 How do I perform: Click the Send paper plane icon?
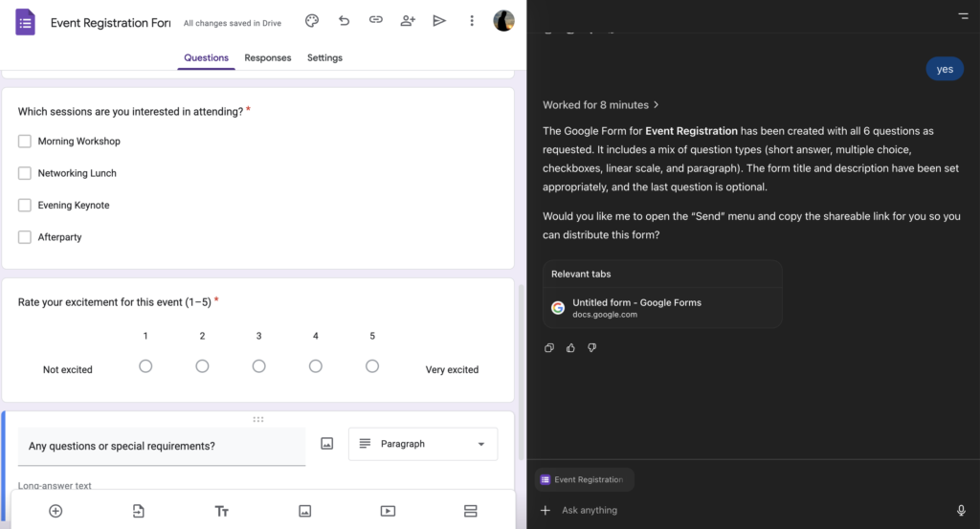(439, 20)
